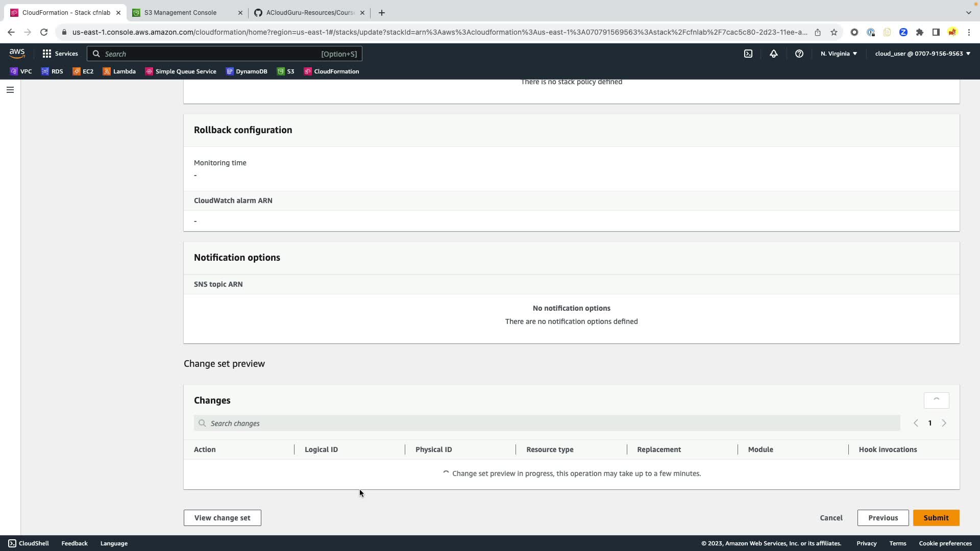Click the View change set button
Screen dimensions: 980x551
(222, 517)
